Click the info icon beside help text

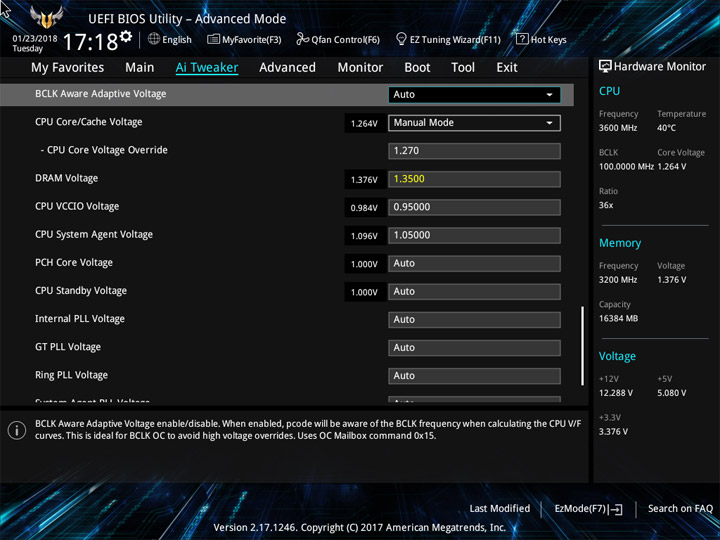17,430
